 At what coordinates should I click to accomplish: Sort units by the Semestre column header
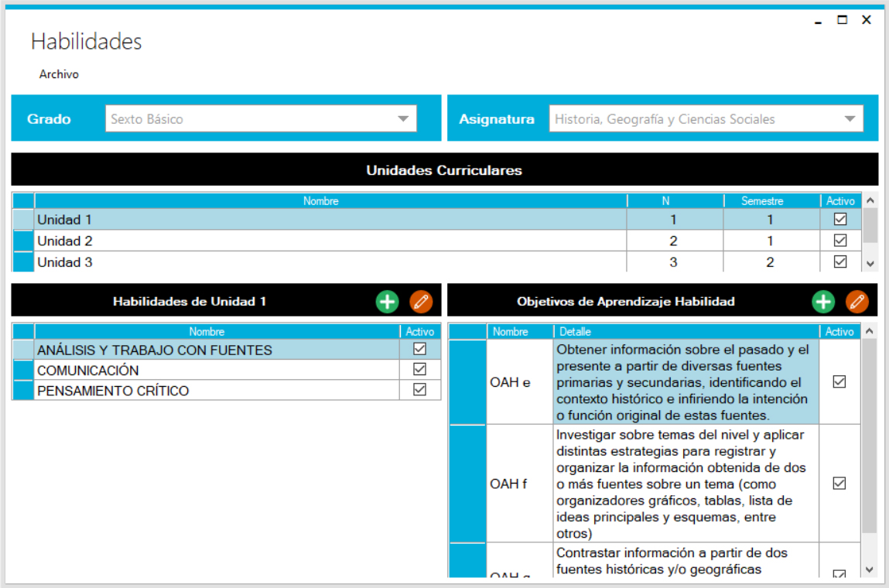(772, 200)
